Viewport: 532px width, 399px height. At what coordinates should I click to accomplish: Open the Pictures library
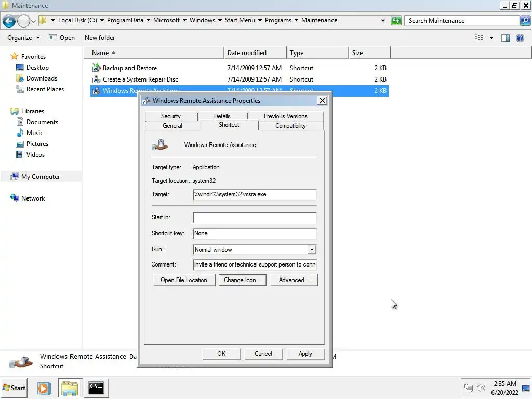37,143
